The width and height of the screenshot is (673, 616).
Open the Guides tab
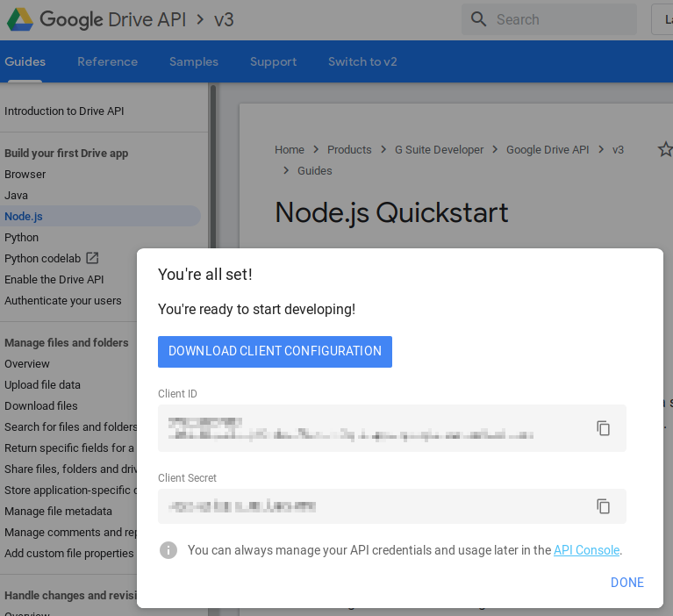click(25, 61)
